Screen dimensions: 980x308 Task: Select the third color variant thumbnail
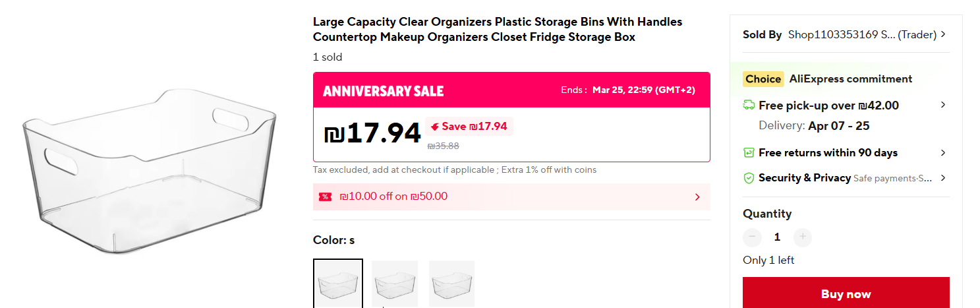[452, 284]
